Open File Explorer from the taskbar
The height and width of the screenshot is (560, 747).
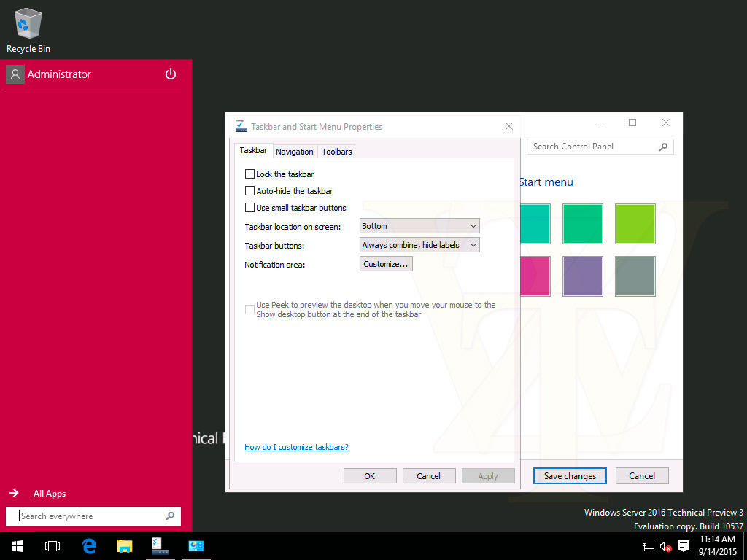(x=125, y=545)
